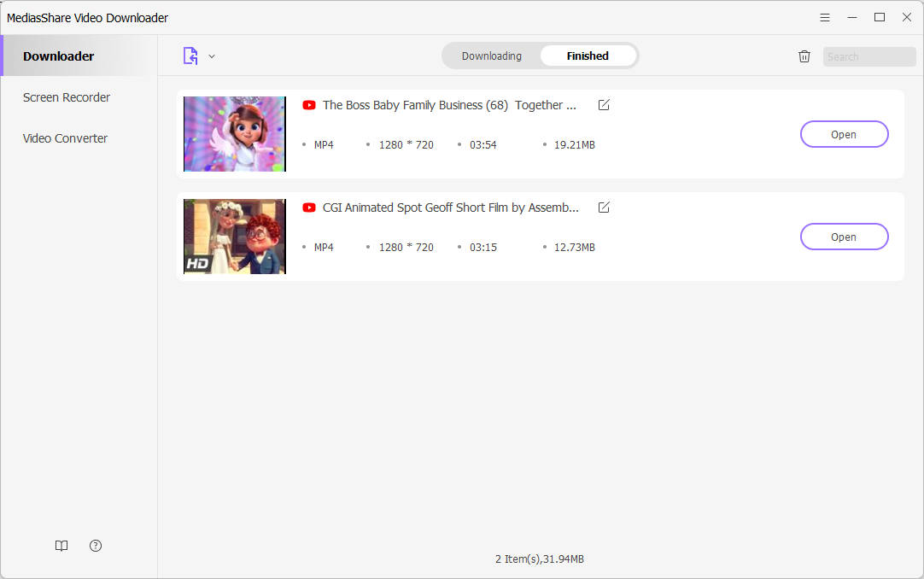
Task: Click the CGI Animated Spot Geoff title
Action: coord(450,208)
